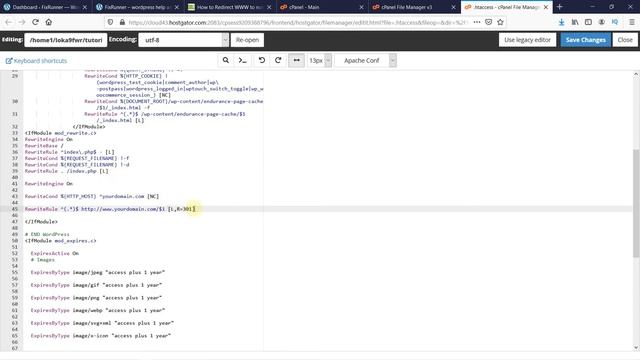Viewport: 640px width, 360px height.
Task: Click the editor vertical scrollbar thumb
Action: (x=636, y=203)
